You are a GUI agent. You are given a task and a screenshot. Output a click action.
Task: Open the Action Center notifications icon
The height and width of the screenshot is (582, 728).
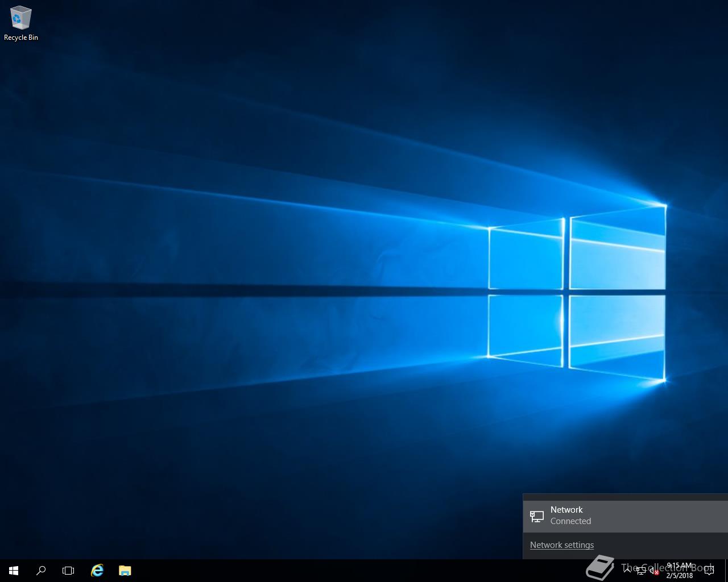point(709,571)
